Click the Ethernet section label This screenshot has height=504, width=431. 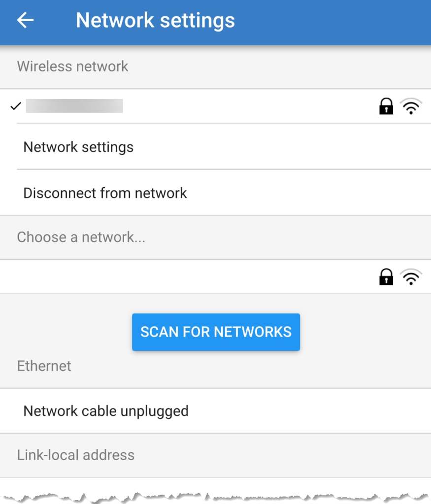[44, 366]
